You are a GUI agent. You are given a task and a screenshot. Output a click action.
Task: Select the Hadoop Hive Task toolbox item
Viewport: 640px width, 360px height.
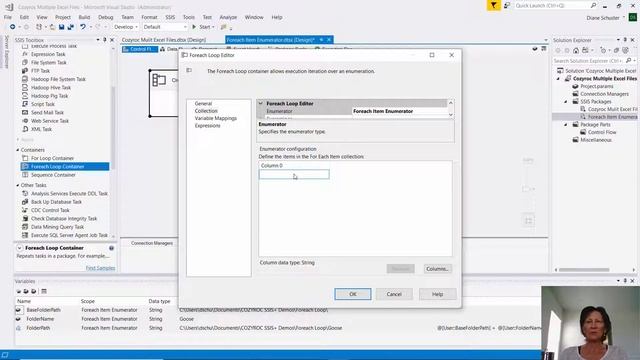[51, 87]
